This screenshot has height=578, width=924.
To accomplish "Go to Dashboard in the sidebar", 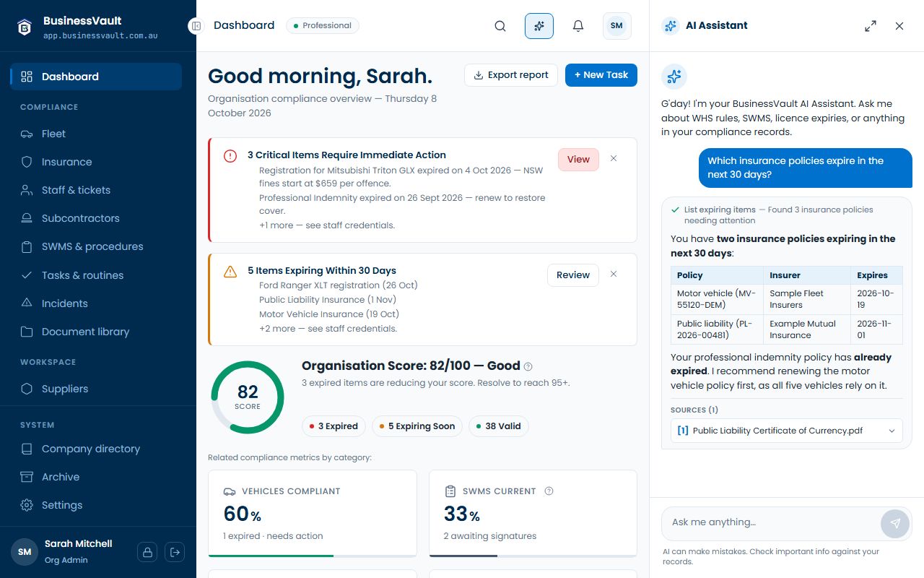I will (96, 77).
